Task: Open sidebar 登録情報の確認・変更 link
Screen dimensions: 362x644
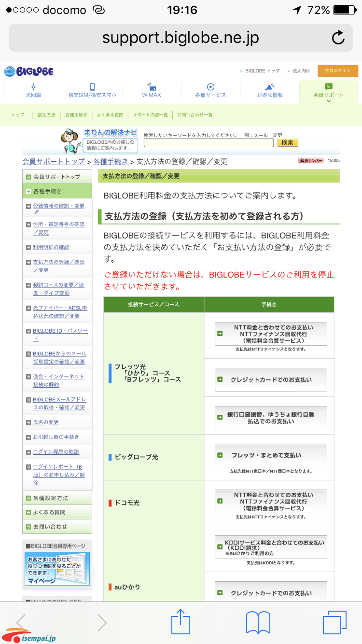Action: [58, 206]
